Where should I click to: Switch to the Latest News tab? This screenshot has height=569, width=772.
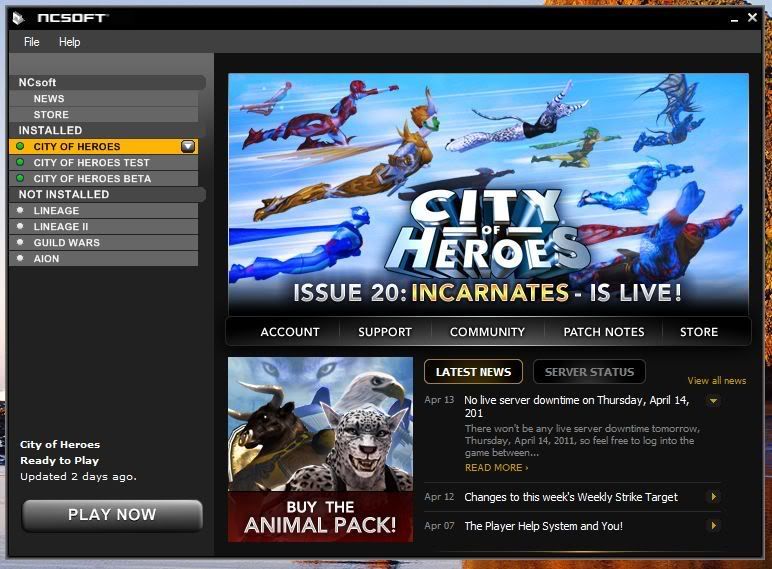click(473, 372)
